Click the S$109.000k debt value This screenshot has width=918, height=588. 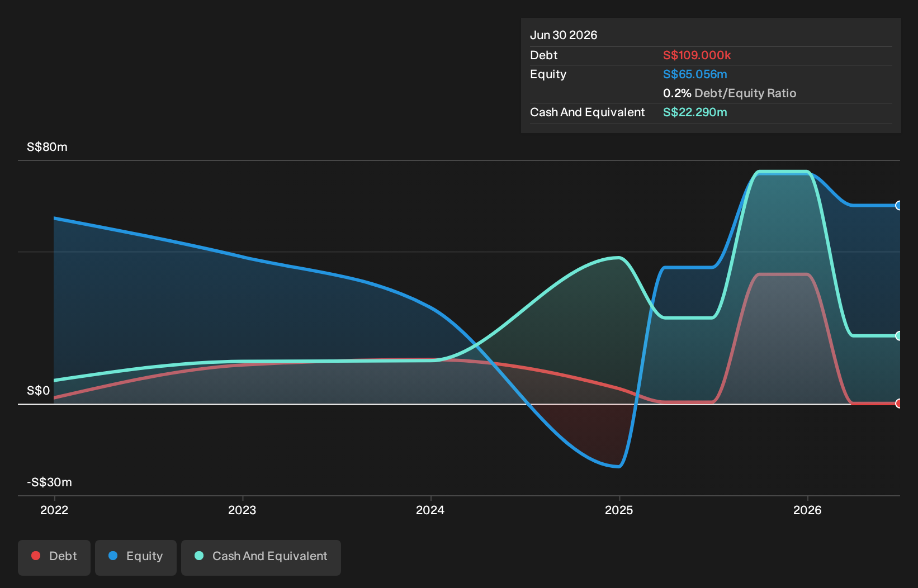tap(697, 55)
